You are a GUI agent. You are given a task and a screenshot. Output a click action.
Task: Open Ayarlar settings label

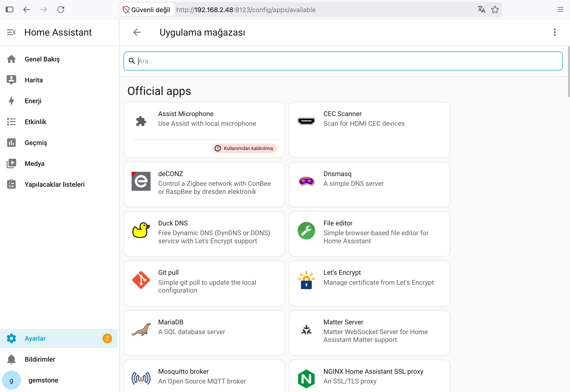coord(35,338)
